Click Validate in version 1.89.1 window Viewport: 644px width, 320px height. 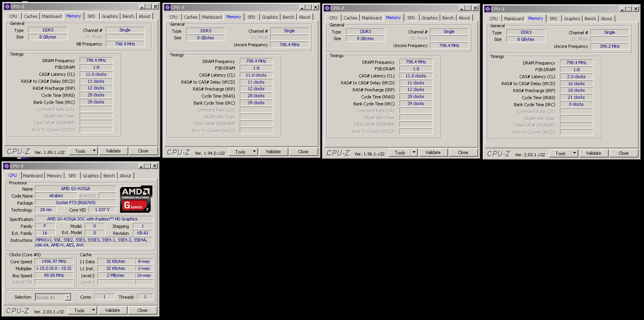click(x=113, y=151)
